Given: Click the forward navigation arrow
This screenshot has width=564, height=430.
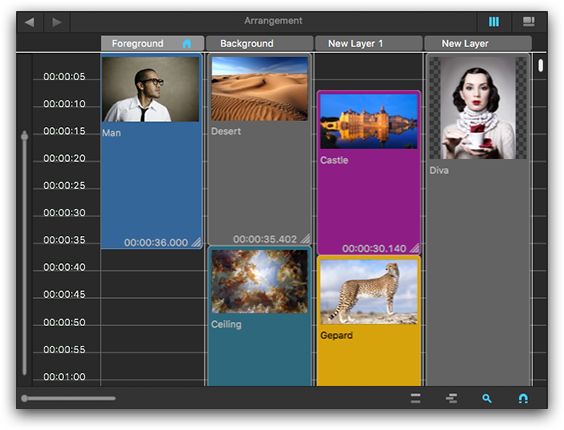Looking at the screenshot, I should coord(57,22).
